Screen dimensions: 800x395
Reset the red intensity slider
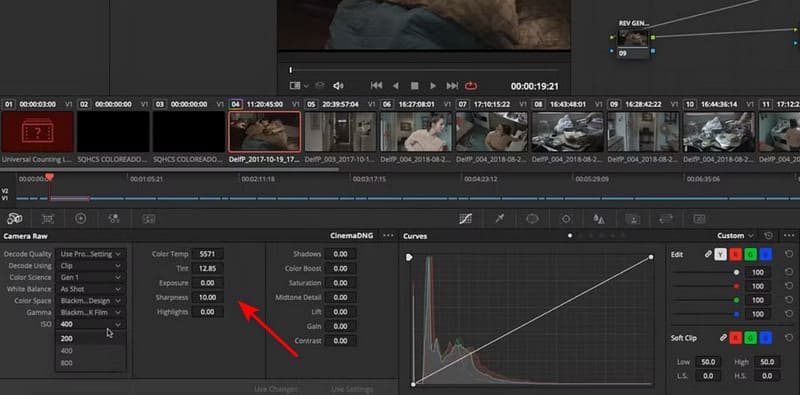tap(789, 286)
